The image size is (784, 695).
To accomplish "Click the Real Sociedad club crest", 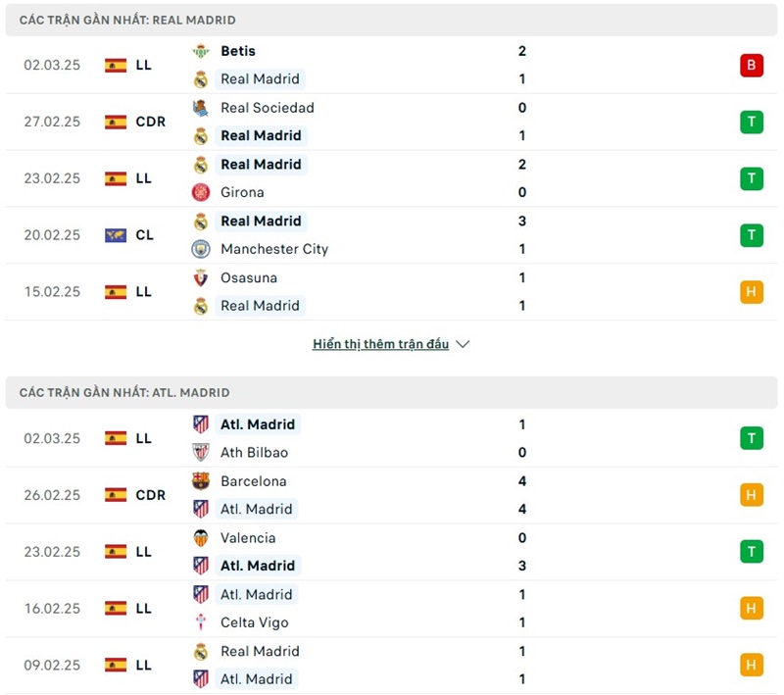I will 201,108.
